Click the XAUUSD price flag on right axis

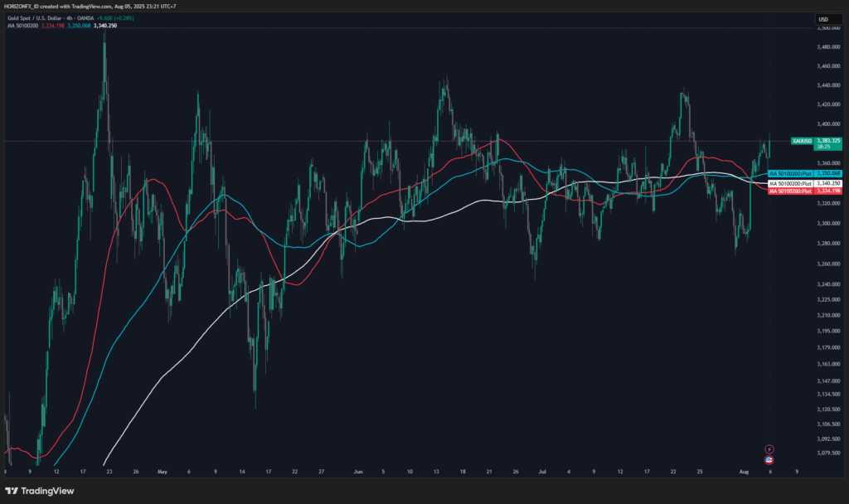[x=802, y=141]
